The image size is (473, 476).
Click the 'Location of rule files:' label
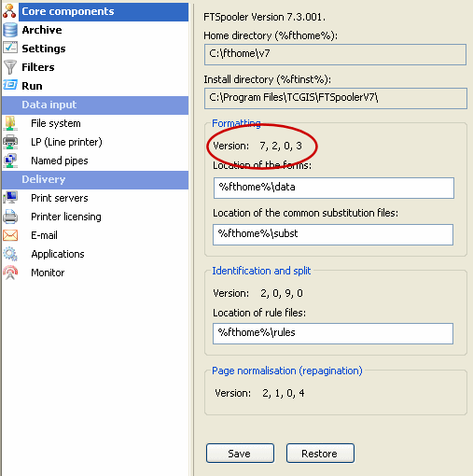point(259,313)
